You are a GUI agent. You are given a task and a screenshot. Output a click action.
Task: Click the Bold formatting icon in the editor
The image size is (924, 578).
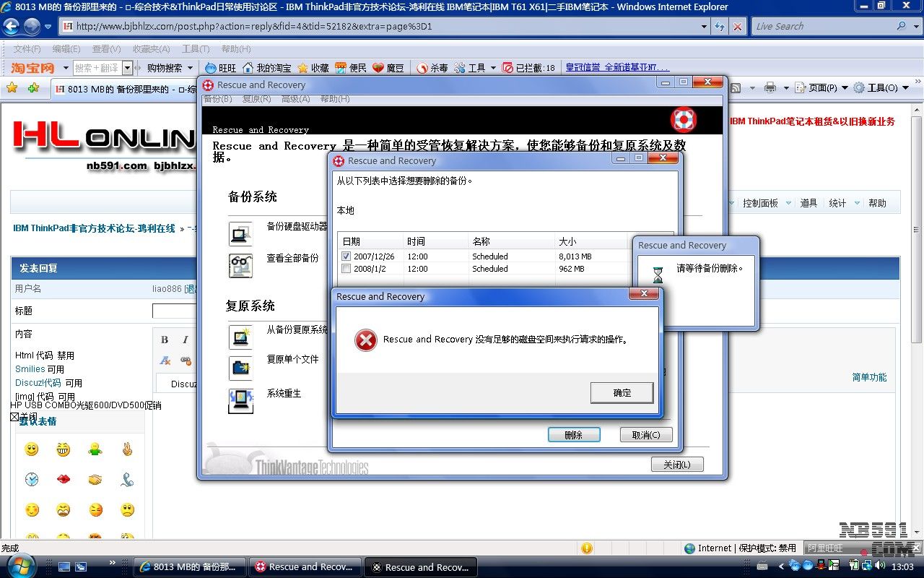click(165, 340)
